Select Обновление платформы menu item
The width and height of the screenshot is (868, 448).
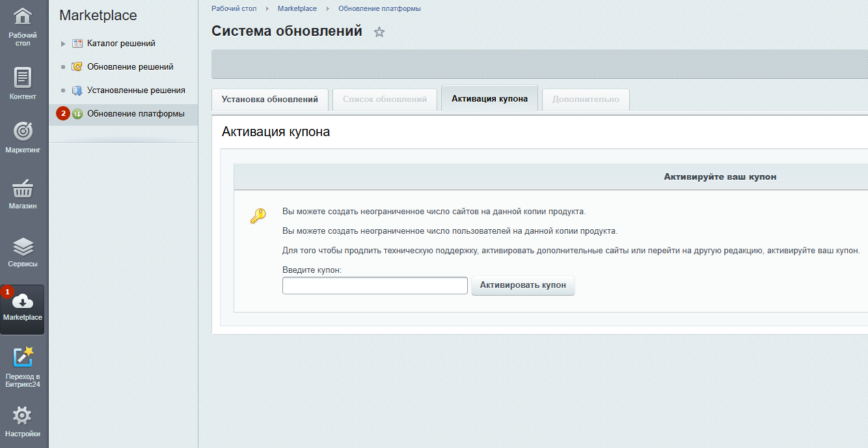click(135, 114)
